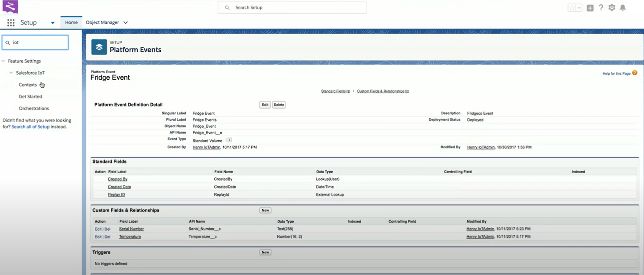The width and height of the screenshot is (644, 275).
Task: Click Edit for the platform event definition
Action: click(265, 105)
